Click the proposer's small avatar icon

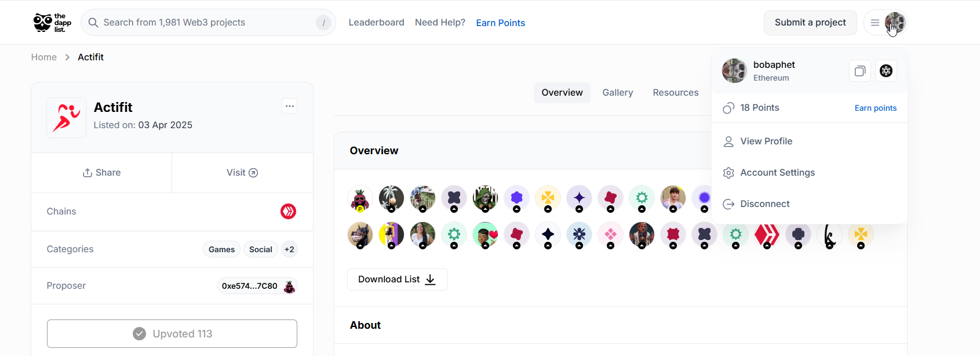pos(289,286)
